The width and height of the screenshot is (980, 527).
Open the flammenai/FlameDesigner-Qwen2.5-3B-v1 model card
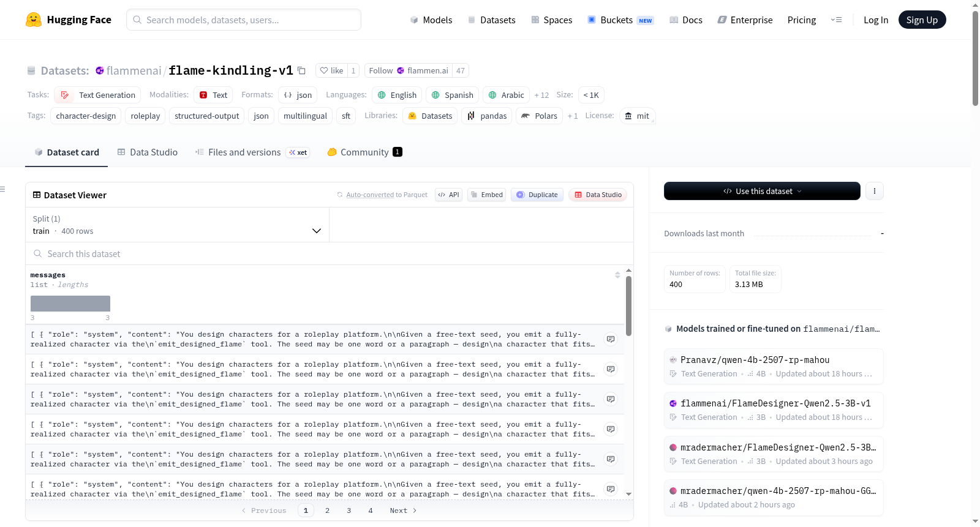[x=774, y=410]
